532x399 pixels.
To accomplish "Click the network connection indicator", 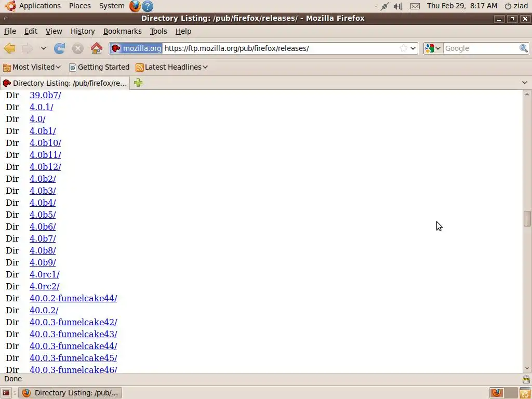I will pyautogui.click(x=384, y=6).
